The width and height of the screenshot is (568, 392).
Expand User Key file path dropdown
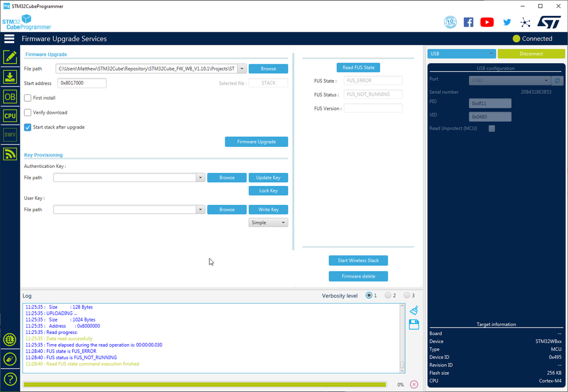click(200, 209)
